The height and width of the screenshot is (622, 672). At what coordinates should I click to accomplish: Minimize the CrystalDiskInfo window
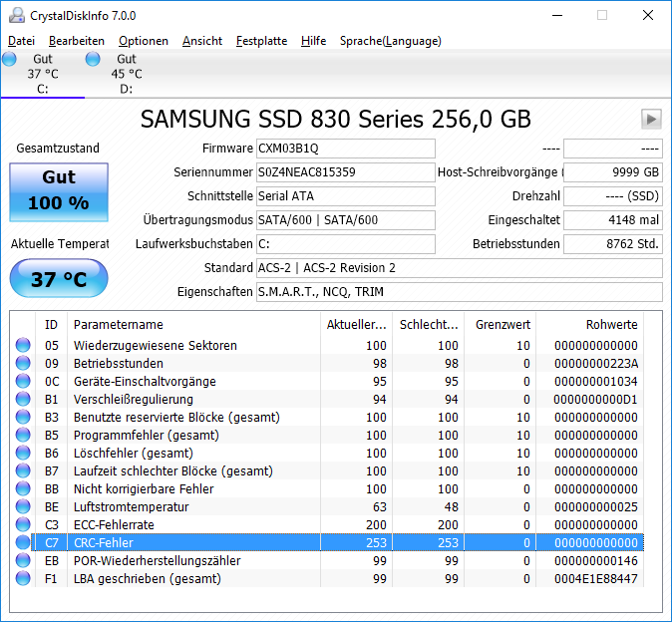[556, 15]
